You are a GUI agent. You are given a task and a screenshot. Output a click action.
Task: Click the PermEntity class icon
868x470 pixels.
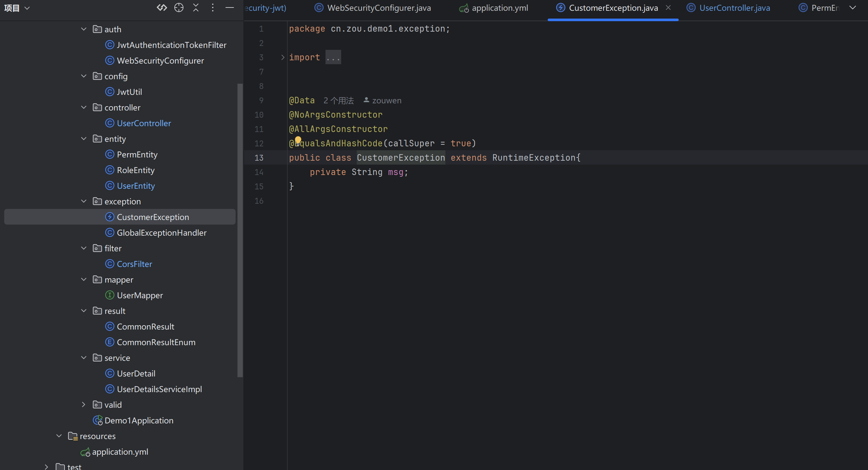[x=109, y=154]
